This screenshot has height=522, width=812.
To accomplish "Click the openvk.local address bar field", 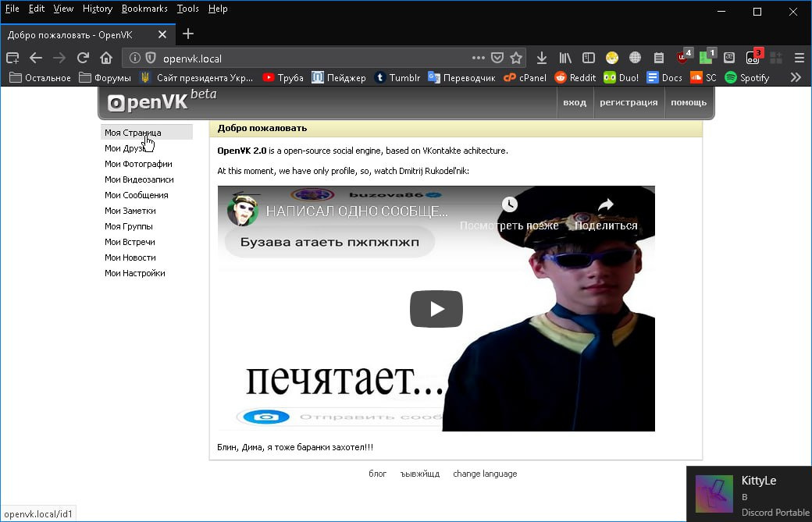I will coord(312,58).
